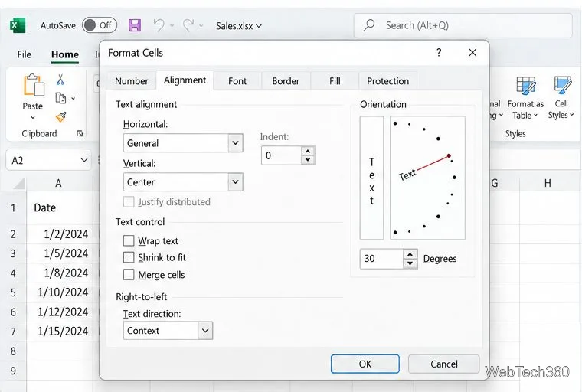Switch to the Number tab
The image size is (582, 392).
click(x=132, y=81)
